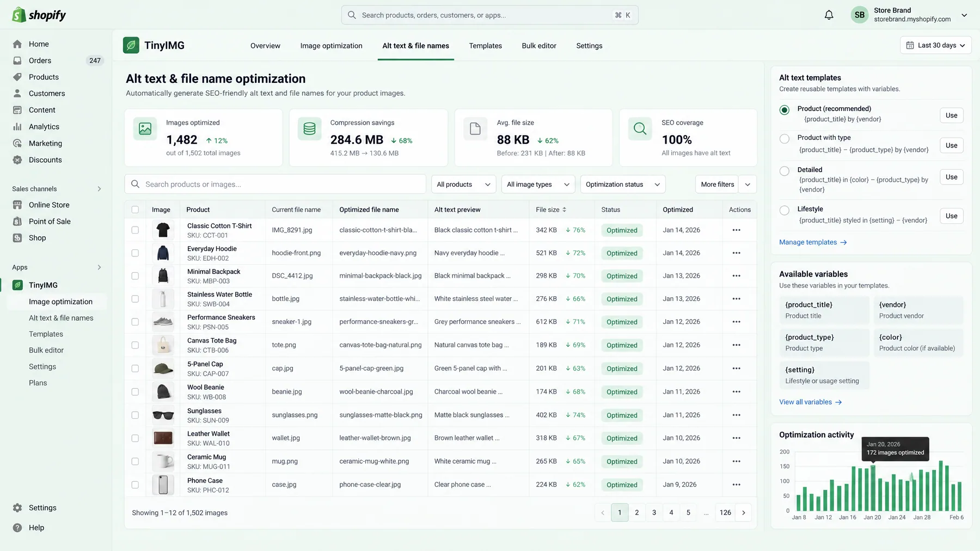Click in Search products or images field
This screenshot has height=551, width=980.
click(x=275, y=185)
